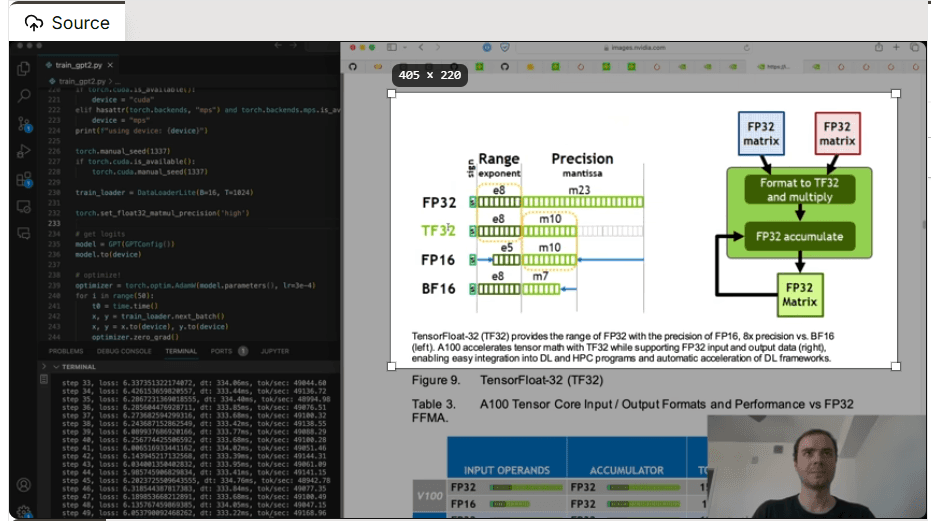Collapse the TERMINAL section chevron
Screen dimensions: 931x521
[56, 367]
